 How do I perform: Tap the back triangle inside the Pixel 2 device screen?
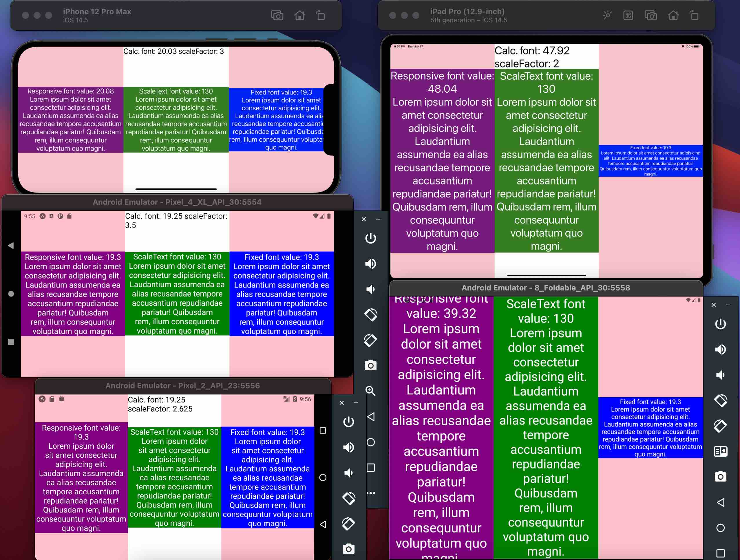[x=323, y=524]
